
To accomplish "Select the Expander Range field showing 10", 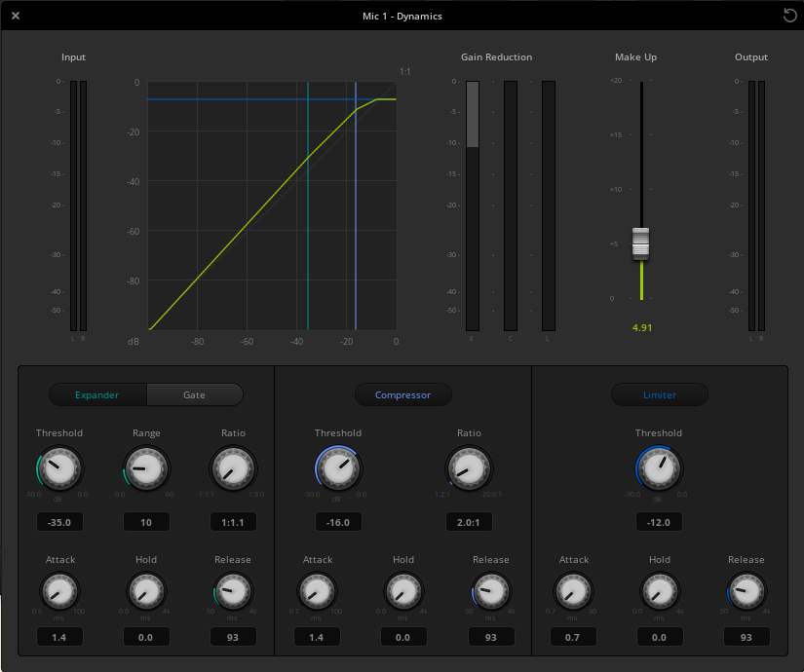I will point(146,522).
